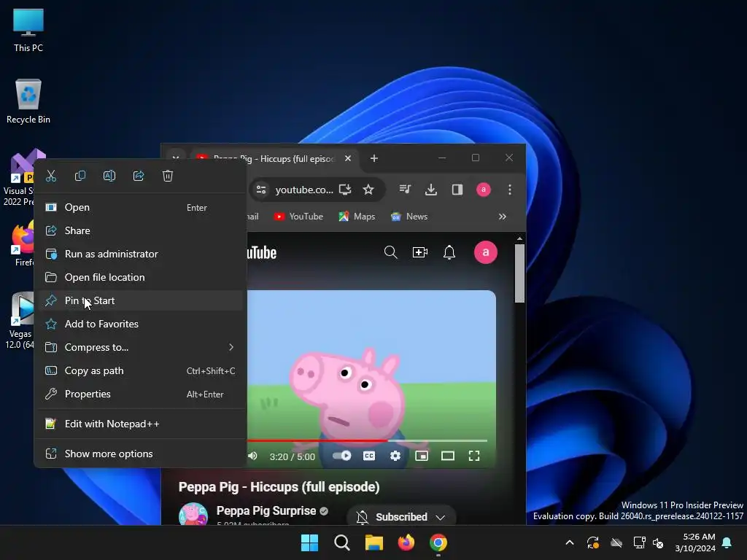Click the Chrome profile avatar in toolbar
The image size is (747, 560).
coord(484,190)
